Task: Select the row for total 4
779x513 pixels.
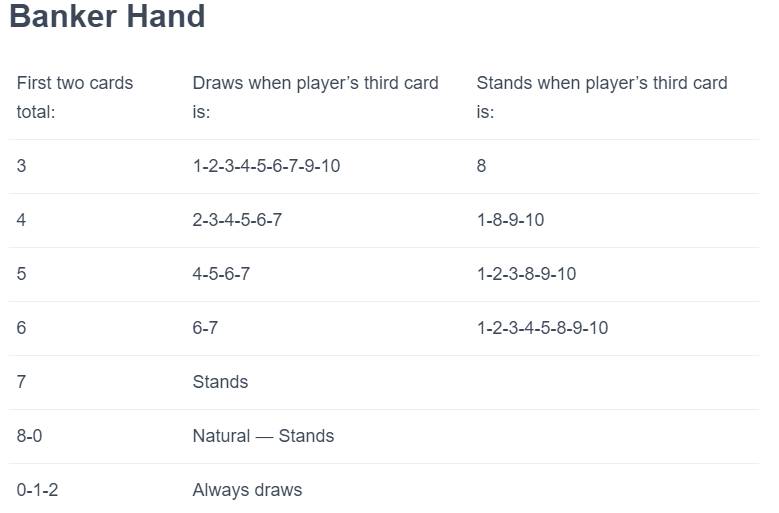Action: click(384, 220)
